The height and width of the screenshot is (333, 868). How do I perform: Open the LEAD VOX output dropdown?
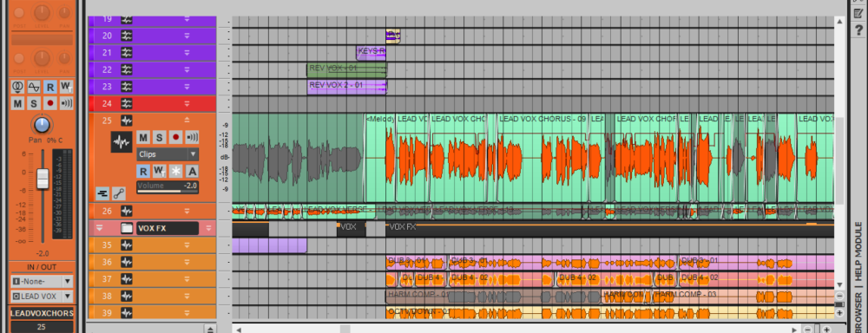click(x=42, y=297)
